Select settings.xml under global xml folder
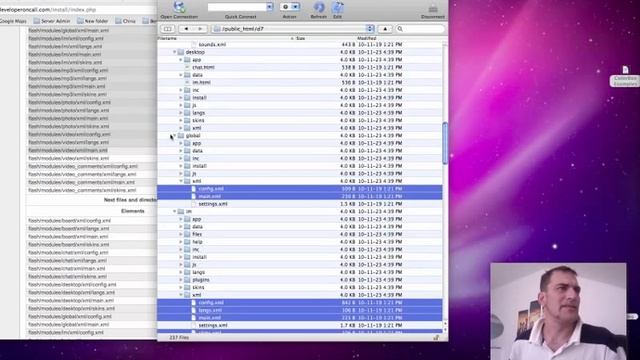The image size is (640, 360). tap(300, 204)
